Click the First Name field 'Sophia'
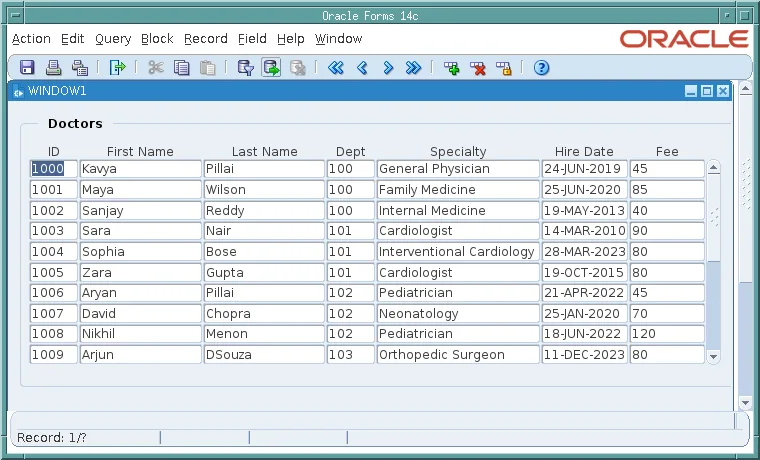 coord(141,252)
